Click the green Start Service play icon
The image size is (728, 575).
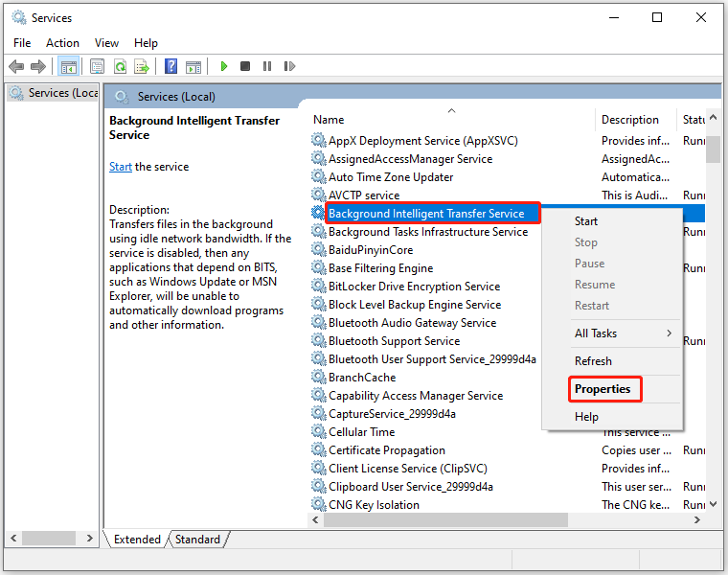224,66
